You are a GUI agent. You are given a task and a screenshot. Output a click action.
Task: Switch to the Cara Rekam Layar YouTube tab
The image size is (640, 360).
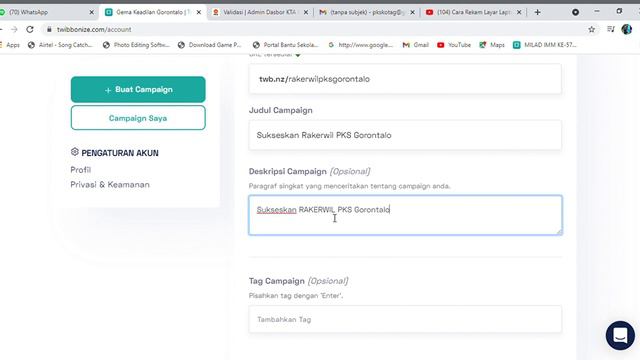473,12
